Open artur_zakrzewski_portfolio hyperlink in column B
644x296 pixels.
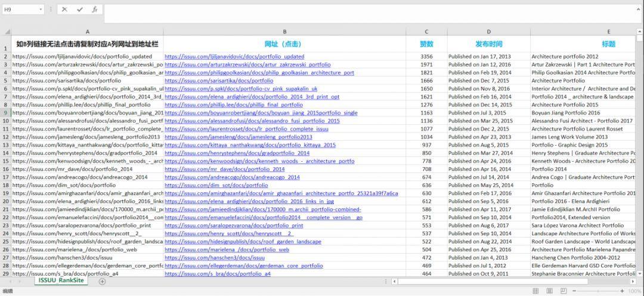(247, 64)
